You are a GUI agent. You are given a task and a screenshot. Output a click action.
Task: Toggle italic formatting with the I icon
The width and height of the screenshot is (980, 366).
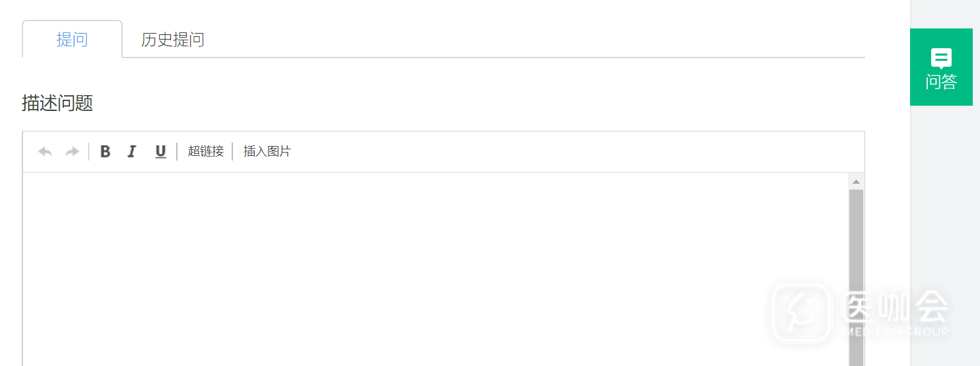(131, 152)
